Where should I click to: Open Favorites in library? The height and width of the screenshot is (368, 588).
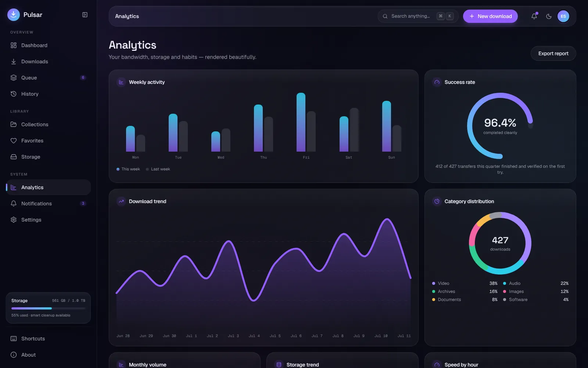pos(48,141)
